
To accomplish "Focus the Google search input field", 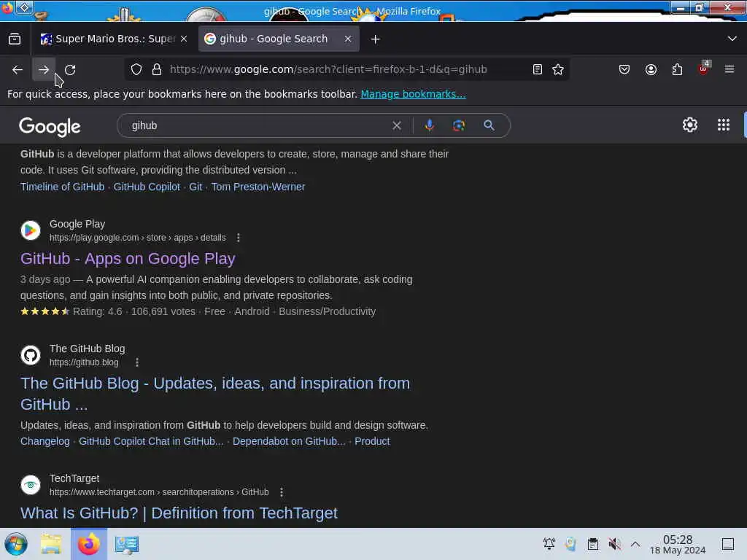I will click(258, 125).
